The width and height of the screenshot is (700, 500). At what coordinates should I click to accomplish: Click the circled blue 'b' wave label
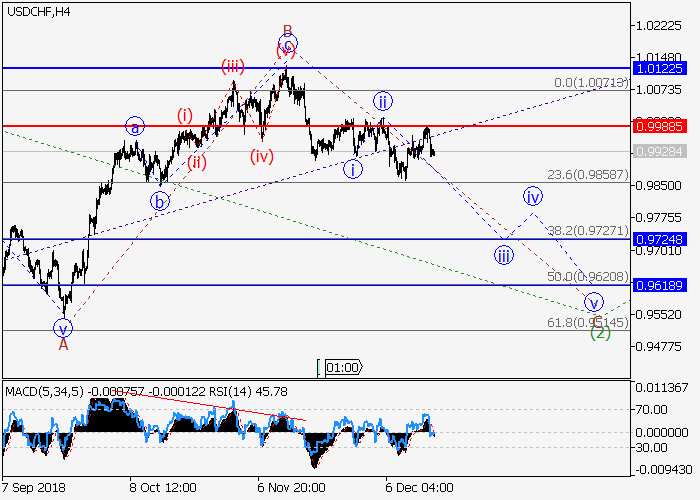tap(159, 201)
